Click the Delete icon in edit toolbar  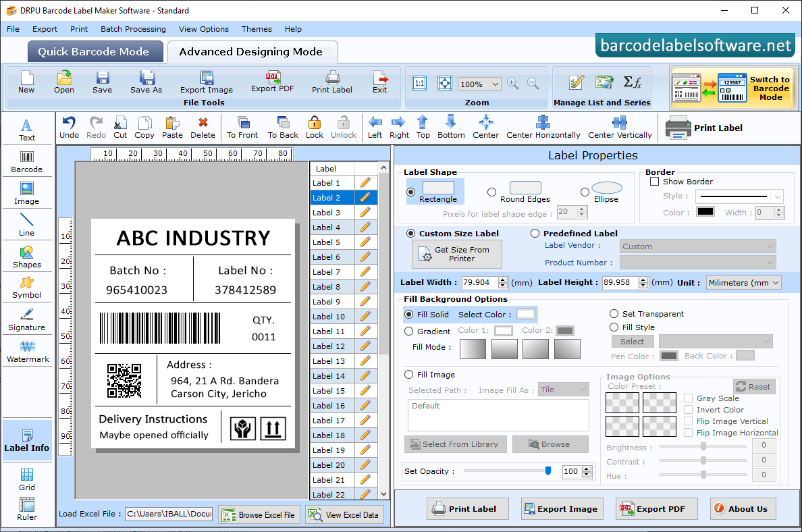(x=203, y=128)
